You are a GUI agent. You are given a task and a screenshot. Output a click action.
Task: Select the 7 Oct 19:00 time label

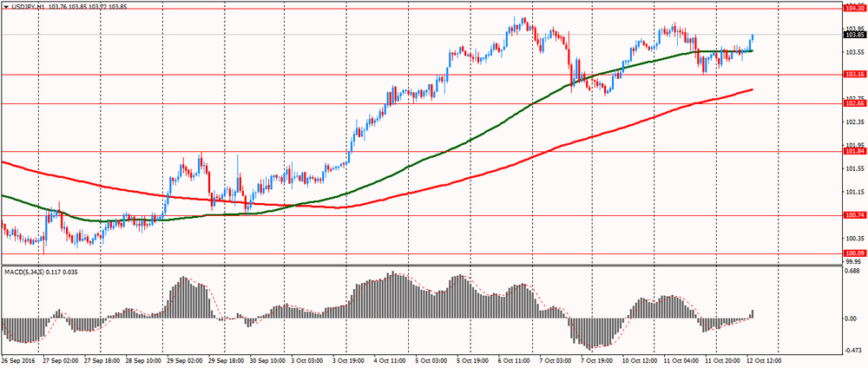(599, 359)
